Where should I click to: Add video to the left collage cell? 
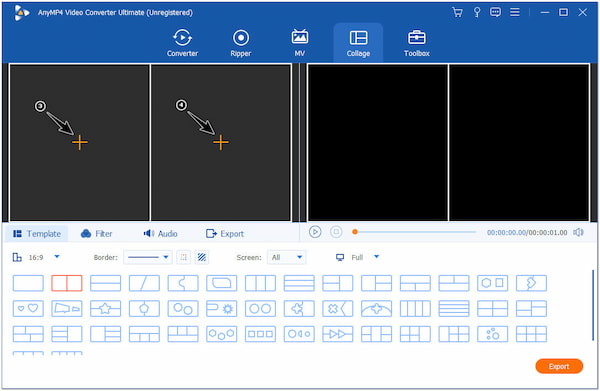80,142
